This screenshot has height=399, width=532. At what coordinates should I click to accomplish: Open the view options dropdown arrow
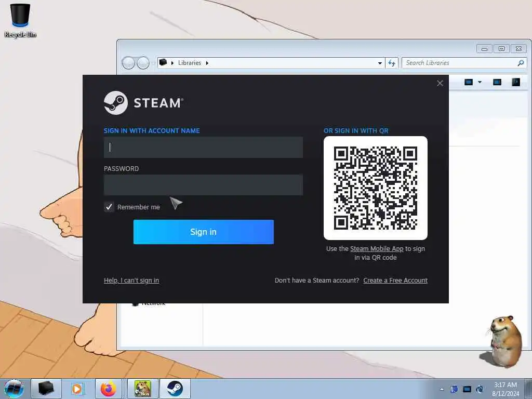[x=480, y=82]
